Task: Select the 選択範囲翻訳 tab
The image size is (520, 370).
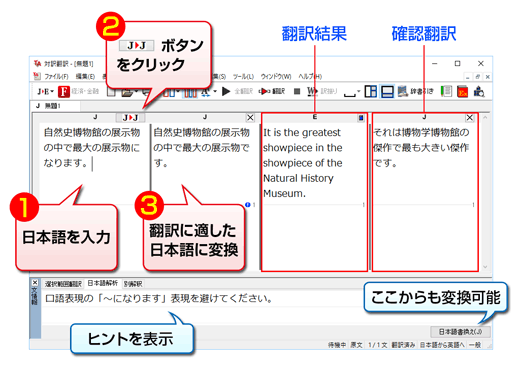Action: (63, 284)
